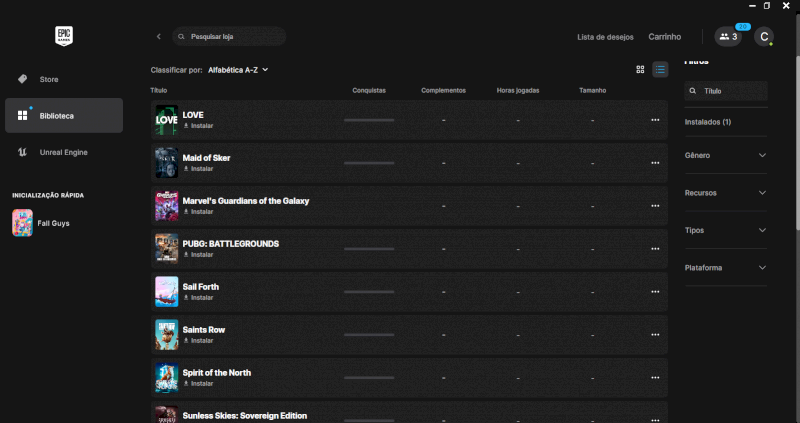
Task: Open the Alfabética A-Z sort dropdown
Action: (238, 70)
